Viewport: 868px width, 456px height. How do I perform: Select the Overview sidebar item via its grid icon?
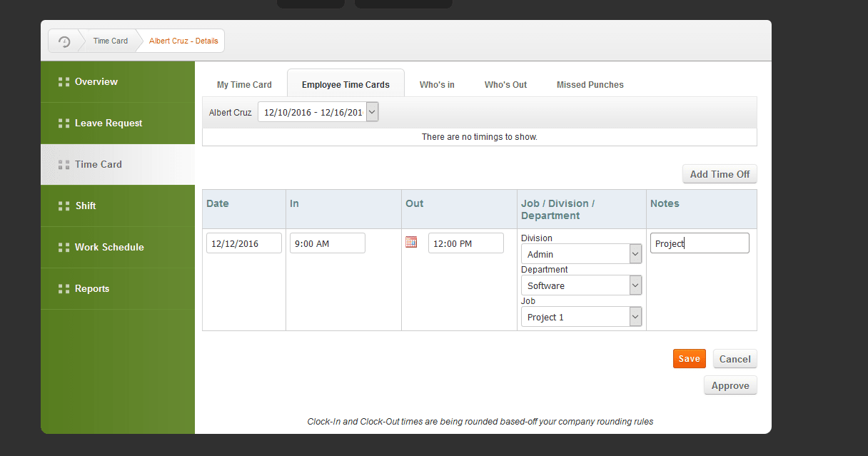63,81
